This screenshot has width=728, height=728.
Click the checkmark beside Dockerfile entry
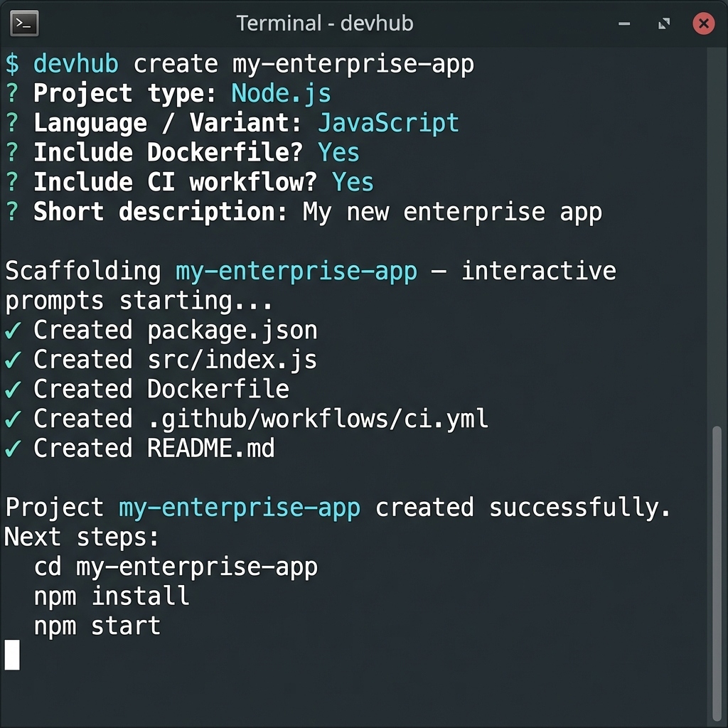point(14,389)
